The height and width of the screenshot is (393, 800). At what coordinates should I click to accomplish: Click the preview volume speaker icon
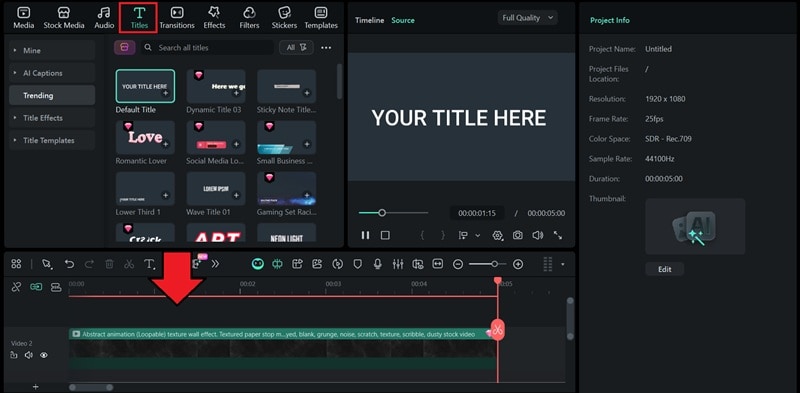pos(538,235)
